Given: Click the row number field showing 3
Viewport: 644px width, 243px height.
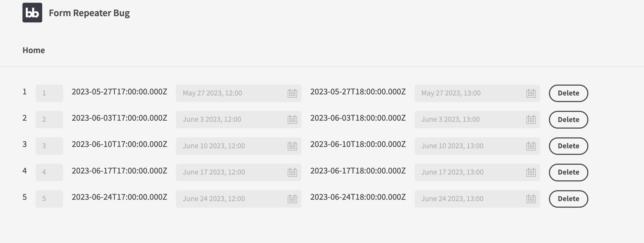Looking at the screenshot, I should point(49,146).
